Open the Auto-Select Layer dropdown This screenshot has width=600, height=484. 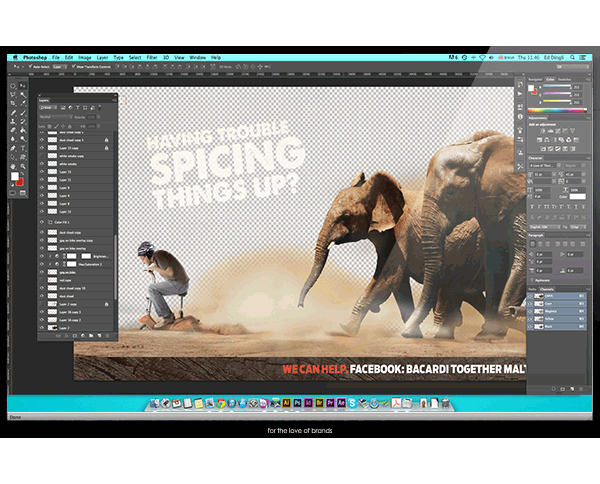pos(59,67)
